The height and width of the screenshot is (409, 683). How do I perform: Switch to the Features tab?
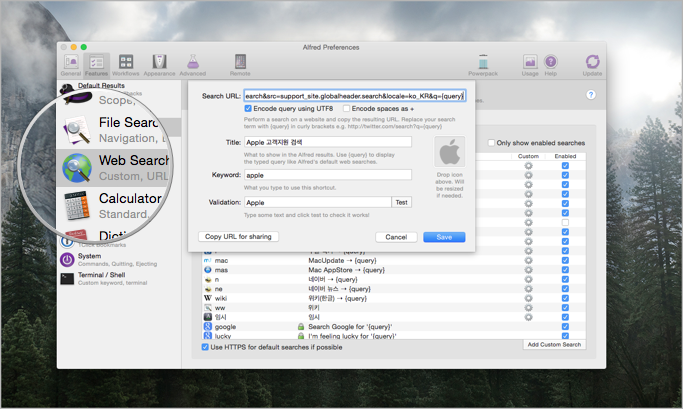click(x=96, y=65)
